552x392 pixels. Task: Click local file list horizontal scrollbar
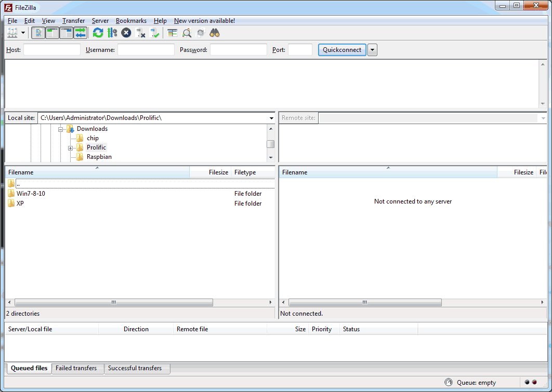(x=114, y=302)
